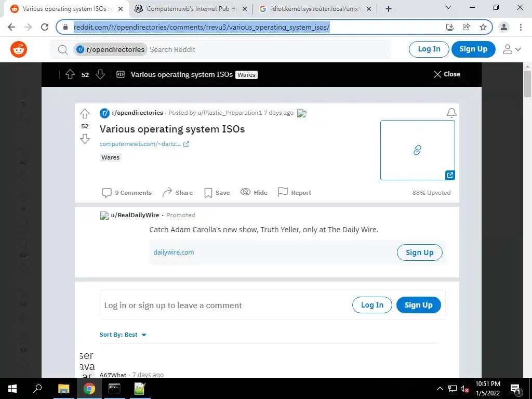The height and width of the screenshot is (399, 532).
Task: Click Log In in comment box
Action: pyautogui.click(x=372, y=305)
